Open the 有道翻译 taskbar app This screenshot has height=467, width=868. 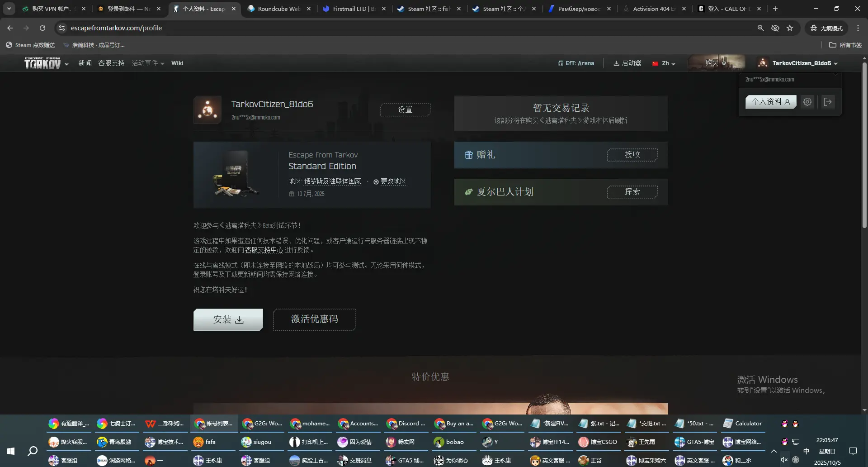click(x=69, y=424)
